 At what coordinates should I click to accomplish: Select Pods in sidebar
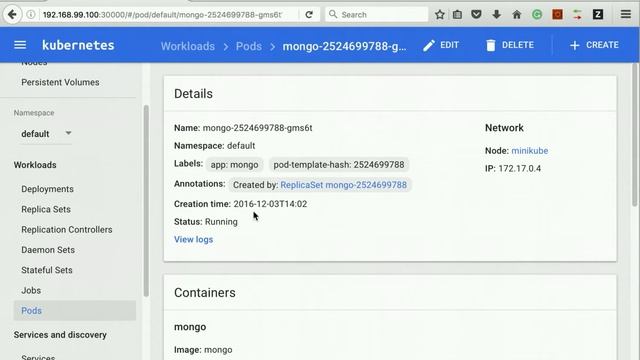75,311
